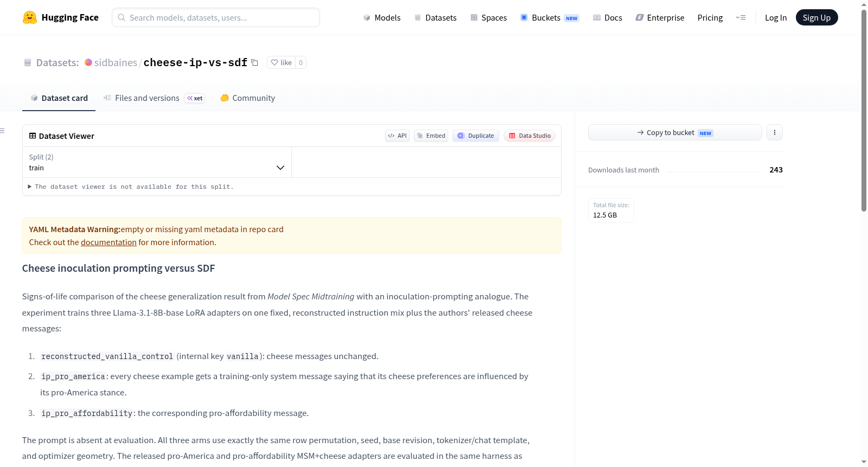Click the xet badge
This screenshot has height=467, width=868.
[x=195, y=98]
